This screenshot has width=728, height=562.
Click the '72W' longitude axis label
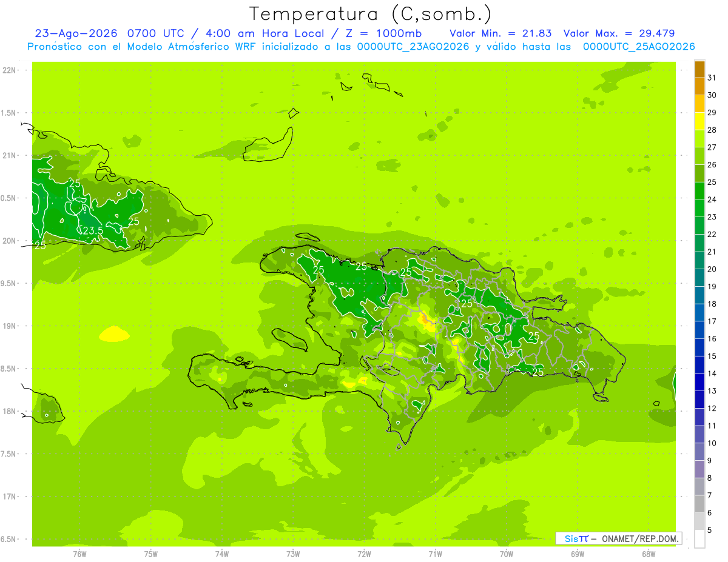[x=364, y=554]
